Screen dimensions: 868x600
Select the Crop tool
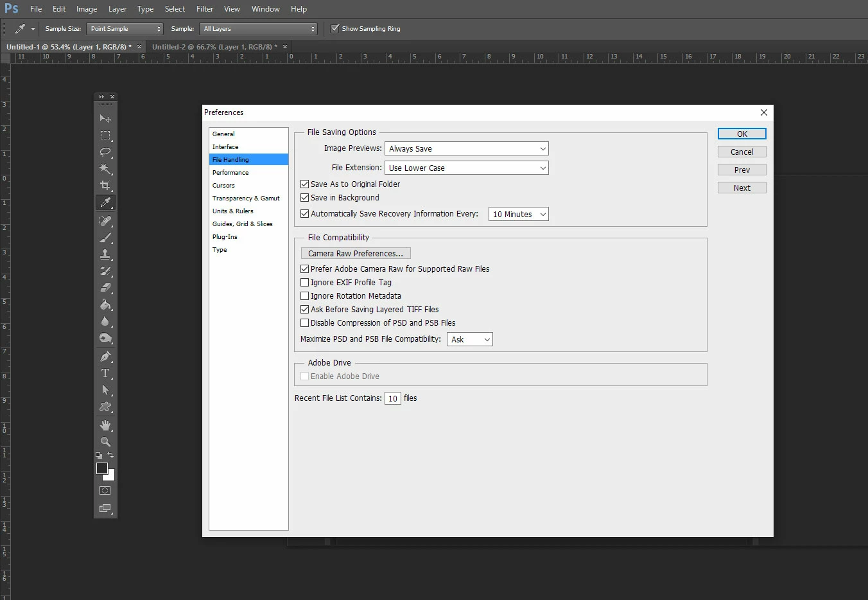[x=105, y=186]
